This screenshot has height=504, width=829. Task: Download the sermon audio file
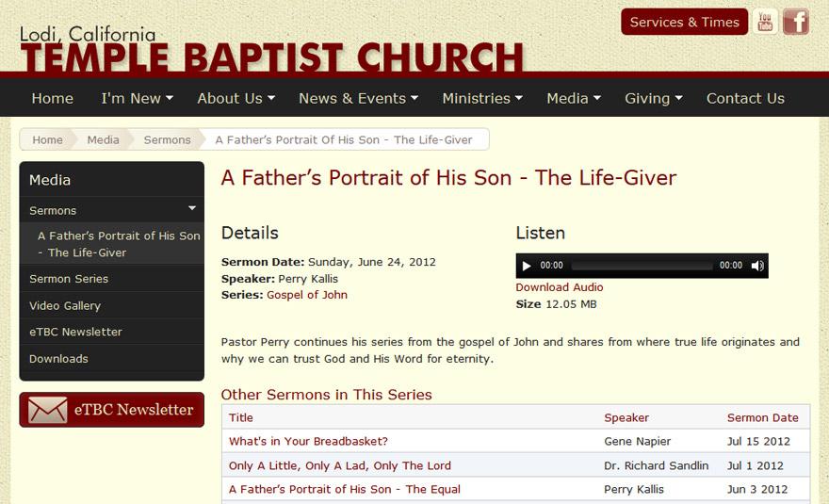click(x=560, y=287)
